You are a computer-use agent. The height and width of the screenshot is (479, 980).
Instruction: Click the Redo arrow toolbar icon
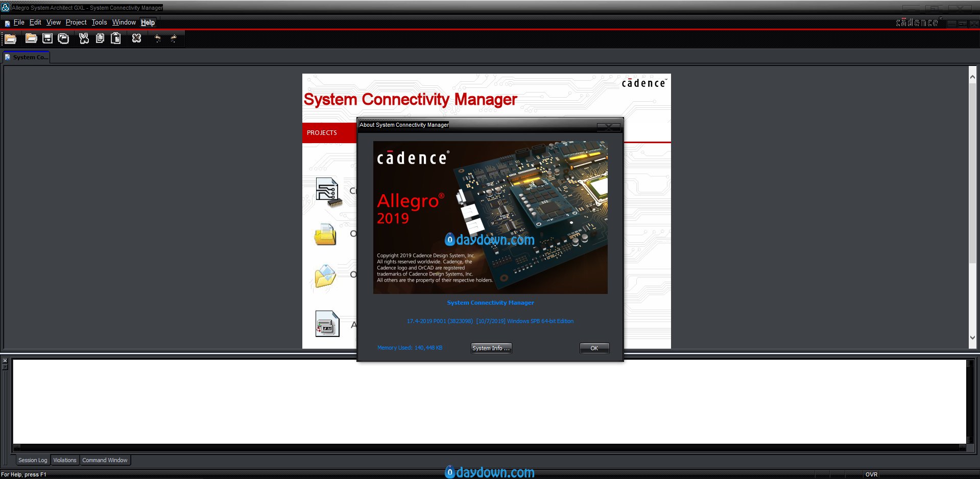pos(174,38)
